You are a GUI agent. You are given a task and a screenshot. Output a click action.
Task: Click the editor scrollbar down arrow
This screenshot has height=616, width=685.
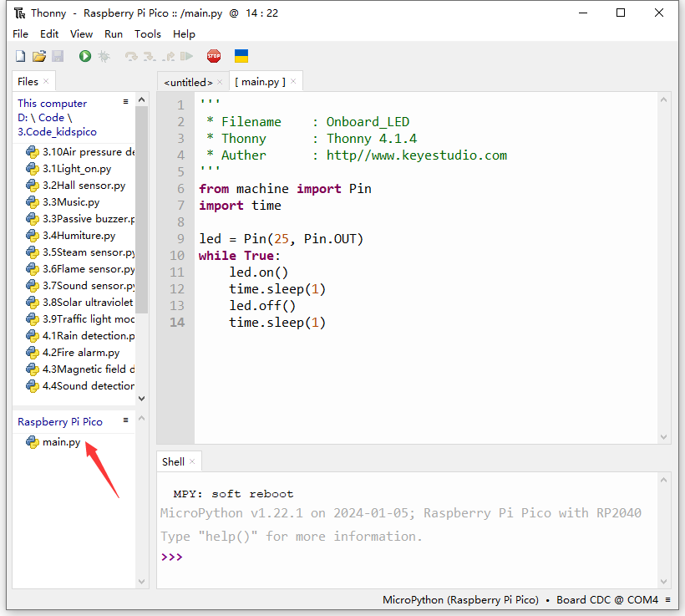(663, 437)
